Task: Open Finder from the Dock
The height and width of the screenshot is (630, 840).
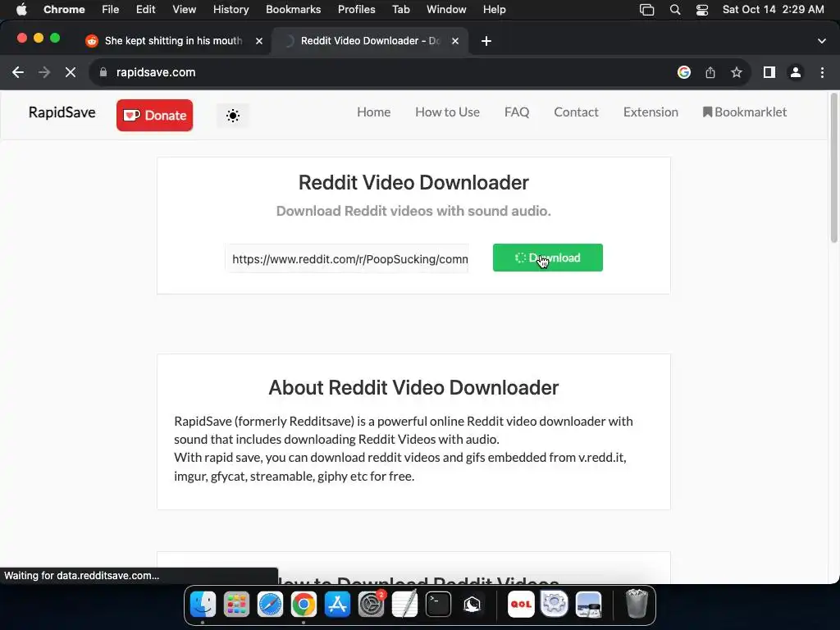Action: pos(203,605)
